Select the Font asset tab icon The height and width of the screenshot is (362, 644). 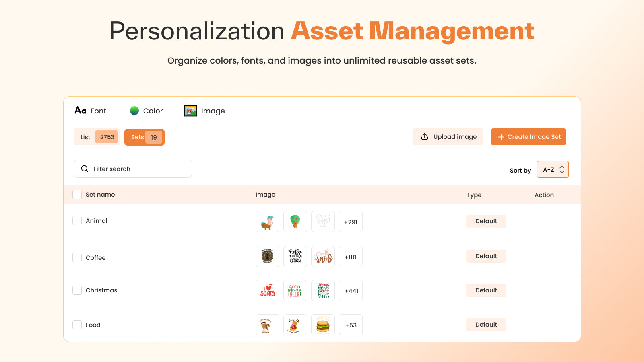coord(80,109)
